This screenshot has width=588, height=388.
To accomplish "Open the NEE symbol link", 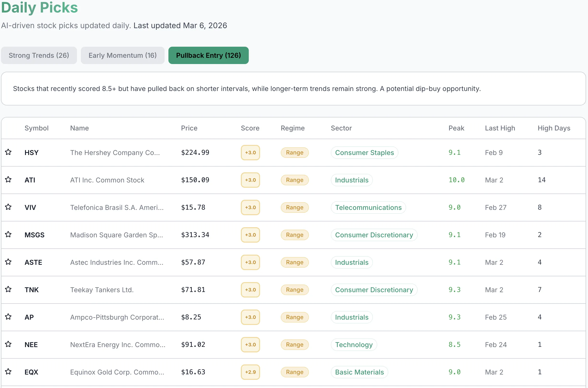I will (x=31, y=345).
